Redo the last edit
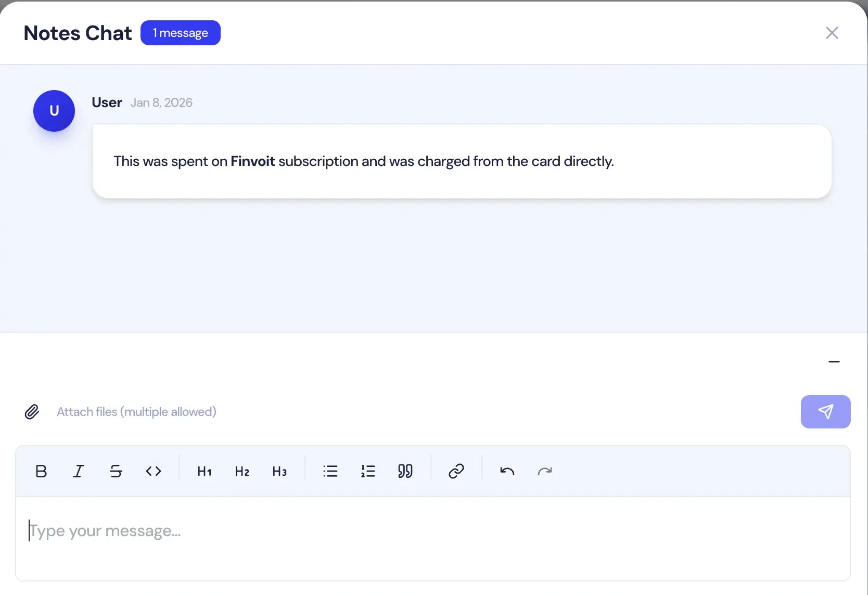 pos(545,471)
